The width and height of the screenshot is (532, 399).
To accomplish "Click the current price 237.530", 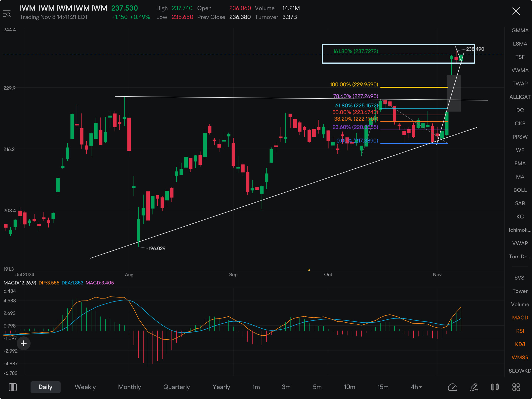I will coord(125,8).
